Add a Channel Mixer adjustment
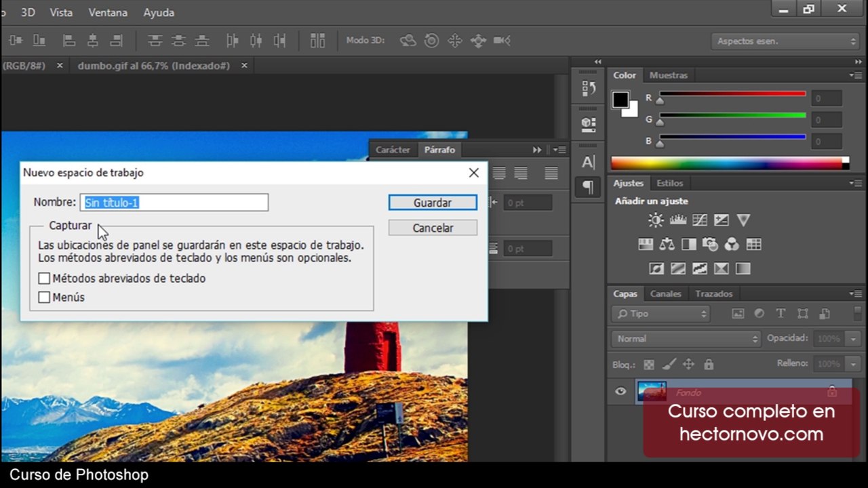 coord(732,244)
